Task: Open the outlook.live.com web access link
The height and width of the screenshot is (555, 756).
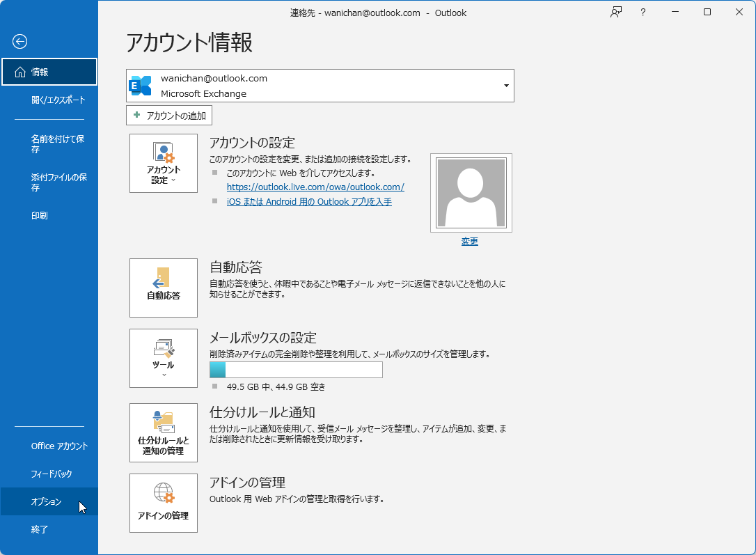Action: coord(315,187)
